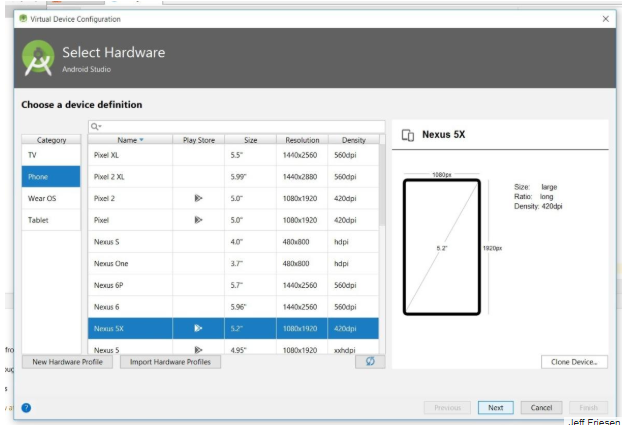Click the 5.96" size cell
Screen dimensions: 622x425
click(250, 307)
